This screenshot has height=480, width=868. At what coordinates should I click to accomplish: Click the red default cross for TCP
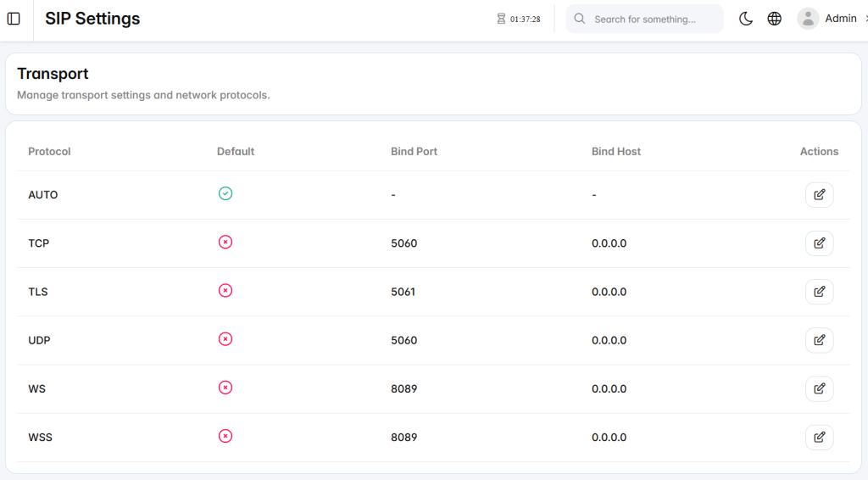click(225, 242)
